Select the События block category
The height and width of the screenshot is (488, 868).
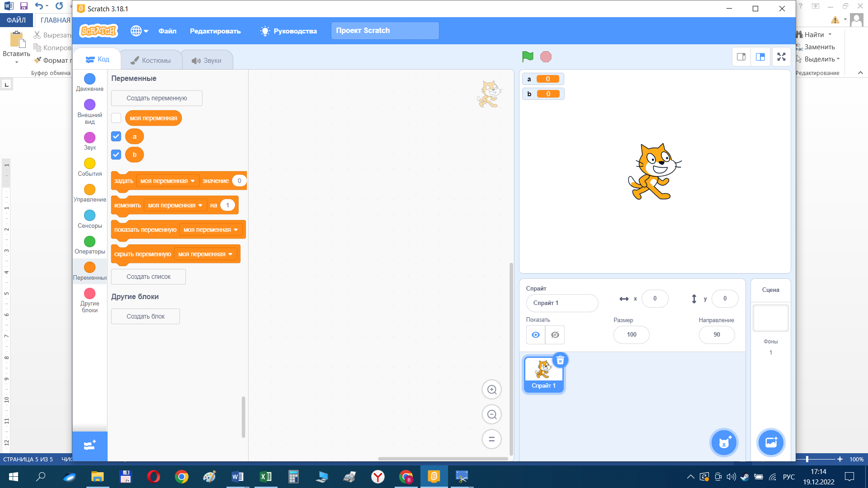(x=90, y=167)
